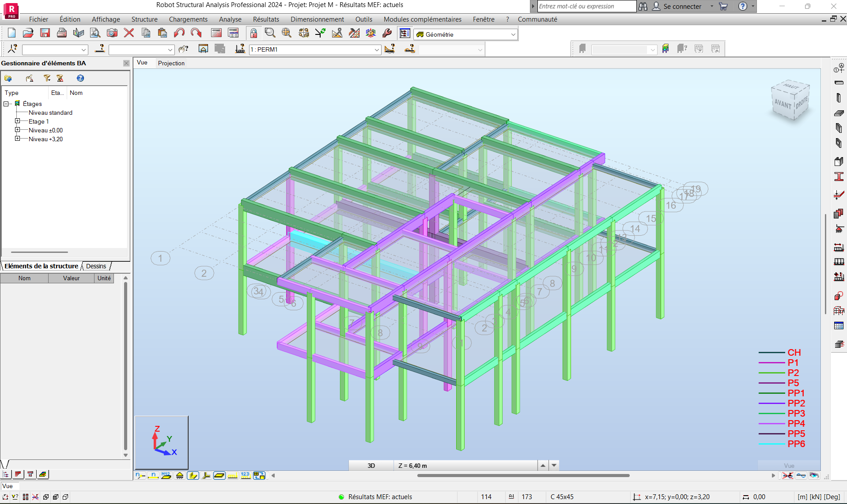
Task: Click the horizontal scrollbar under the 3D view
Action: click(x=523, y=475)
